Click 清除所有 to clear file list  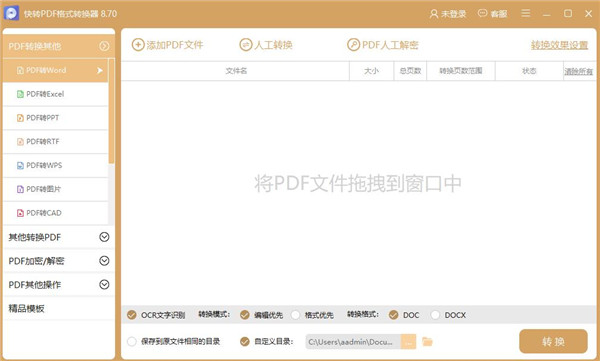coord(579,71)
